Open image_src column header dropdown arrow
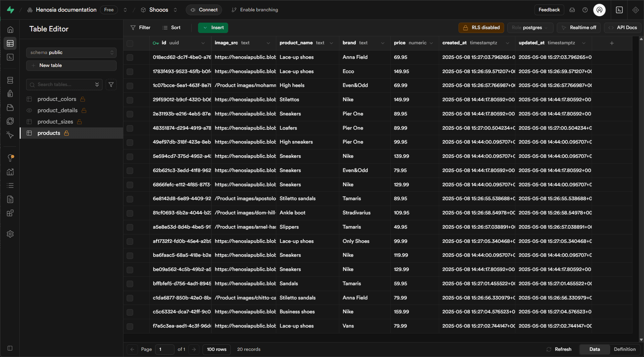 point(268,43)
